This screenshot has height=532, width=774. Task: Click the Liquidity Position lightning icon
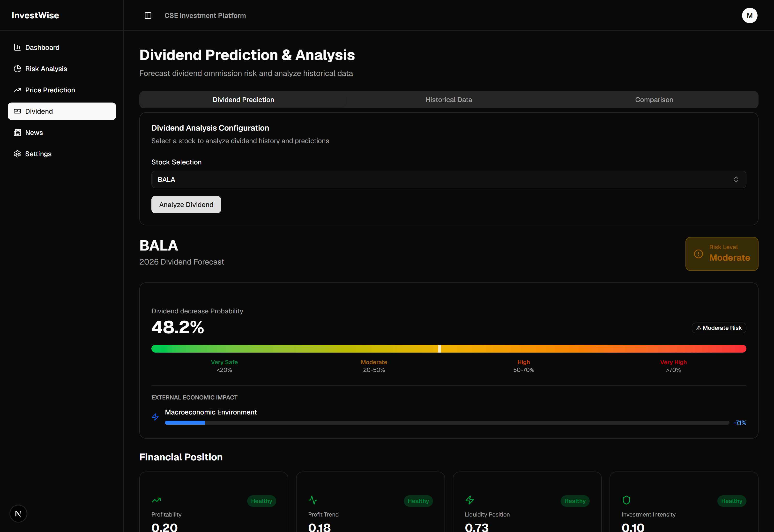point(470,500)
